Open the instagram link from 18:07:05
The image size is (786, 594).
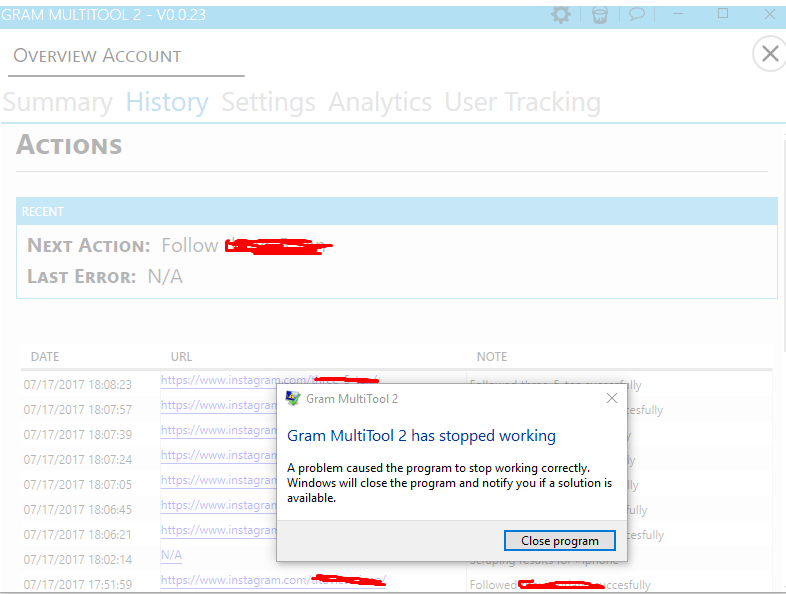tap(219, 480)
